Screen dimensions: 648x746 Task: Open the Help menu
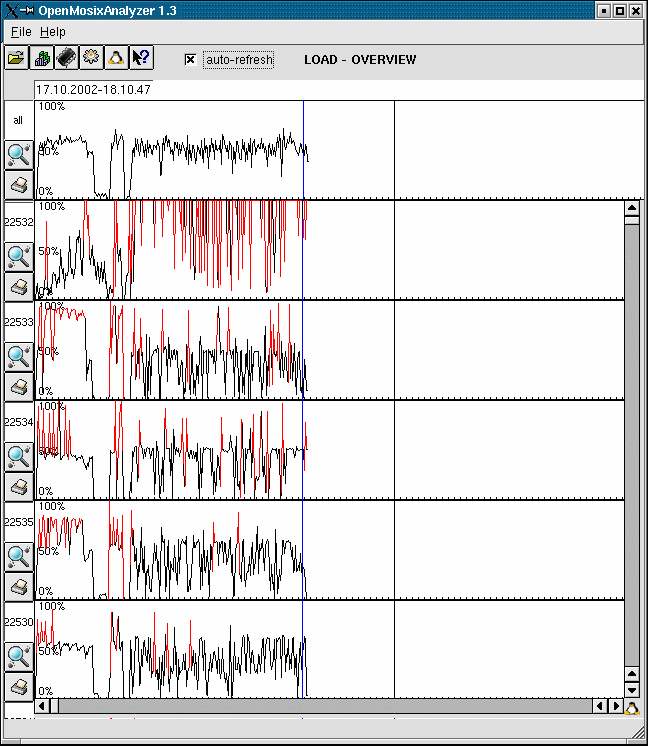click(x=52, y=32)
